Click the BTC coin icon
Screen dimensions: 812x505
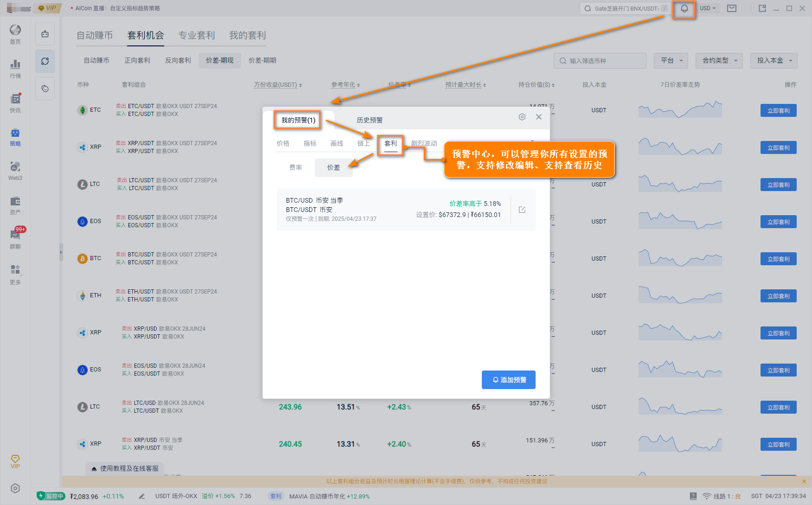(x=83, y=258)
